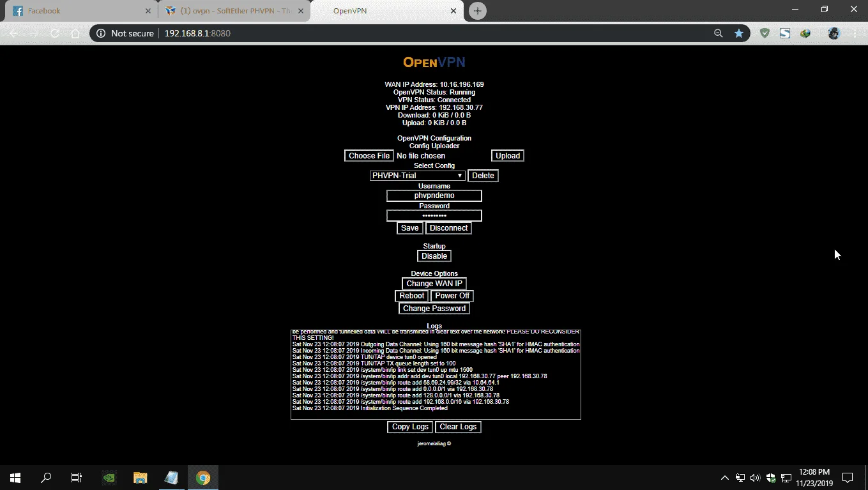Open Windows taskbar search
The height and width of the screenshot is (490, 868).
click(46, 477)
